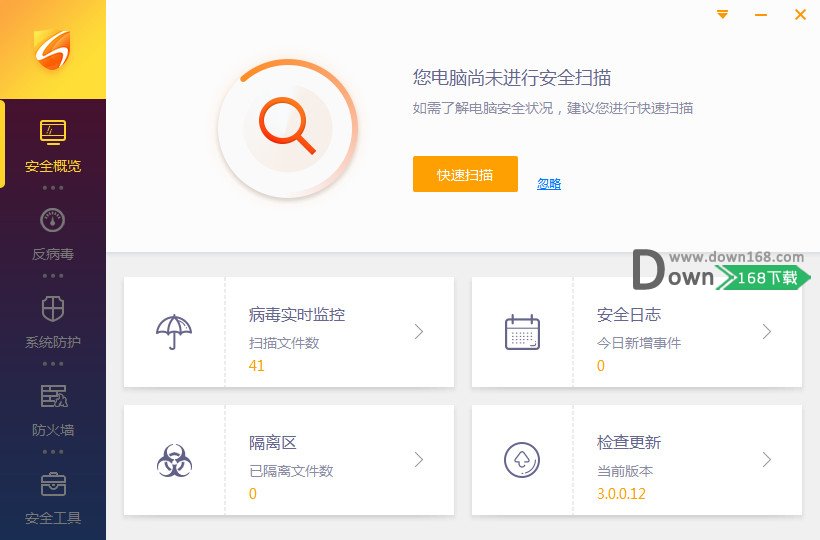Click the calendar icon for 安全日志

pyautogui.click(x=522, y=332)
